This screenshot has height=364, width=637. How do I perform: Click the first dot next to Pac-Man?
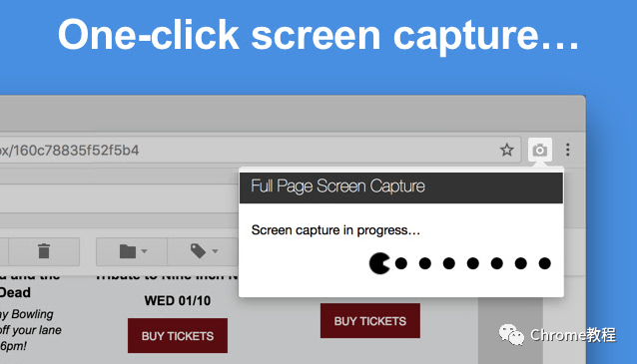[x=401, y=263]
